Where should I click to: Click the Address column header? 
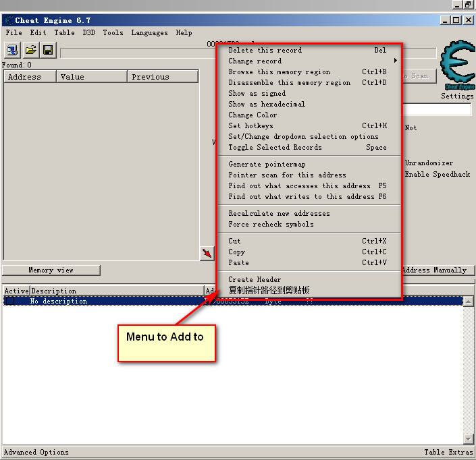pyautogui.click(x=30, y=76)
